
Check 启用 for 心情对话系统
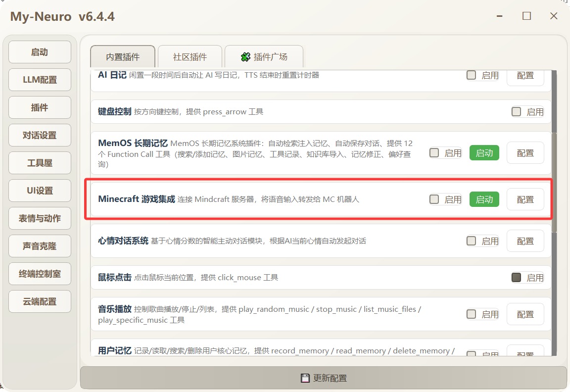(472, 241)
